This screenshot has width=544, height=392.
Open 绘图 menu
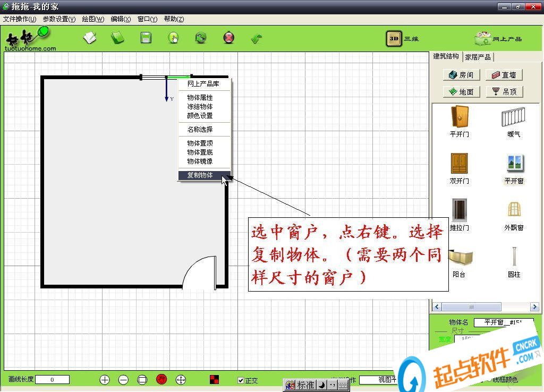[93, 19]
